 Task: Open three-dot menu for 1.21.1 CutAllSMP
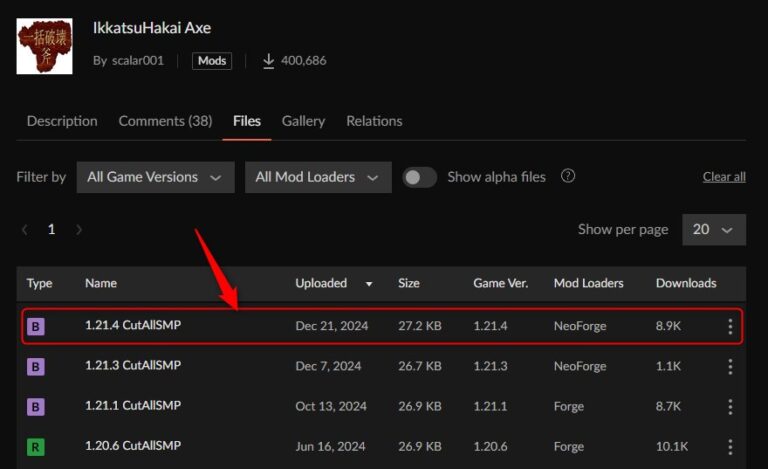click(x=730, y=407)
